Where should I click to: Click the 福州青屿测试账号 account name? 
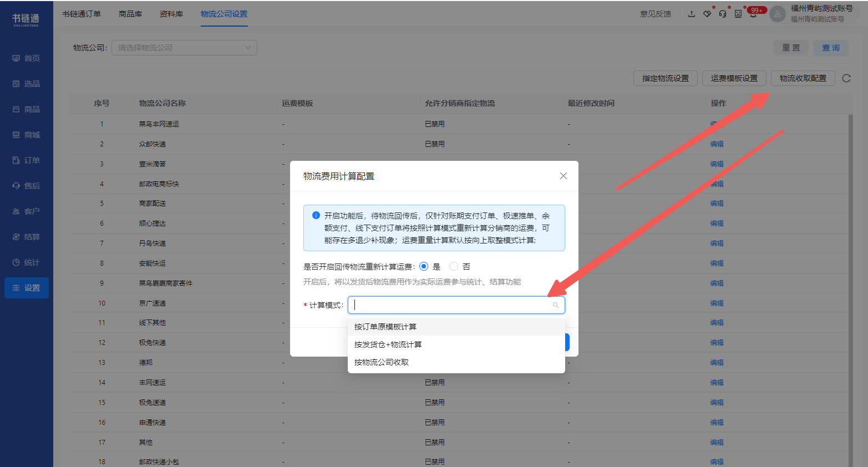tap(821, 8)
